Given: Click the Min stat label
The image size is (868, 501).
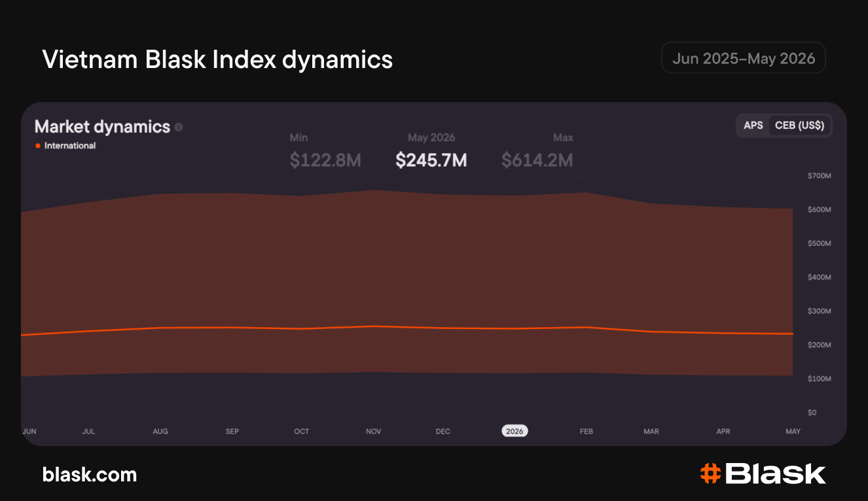Looking at the screenshot, I should [298, 138].
